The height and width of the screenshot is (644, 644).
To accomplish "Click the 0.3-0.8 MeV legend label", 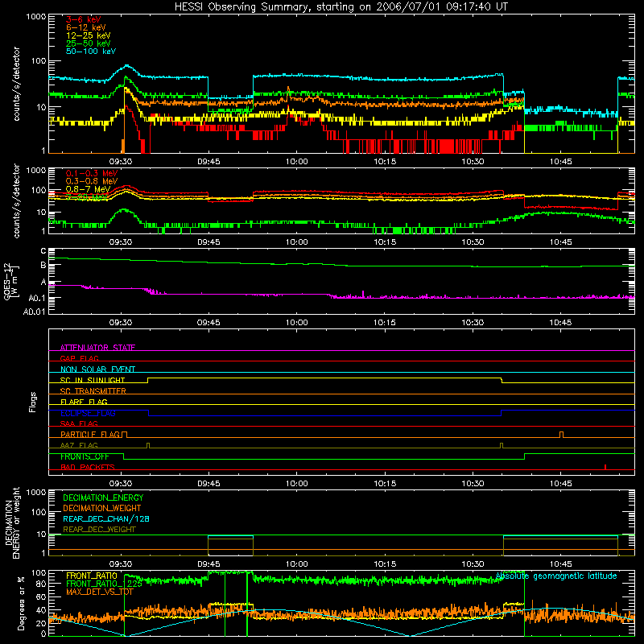I will point(92,181).
